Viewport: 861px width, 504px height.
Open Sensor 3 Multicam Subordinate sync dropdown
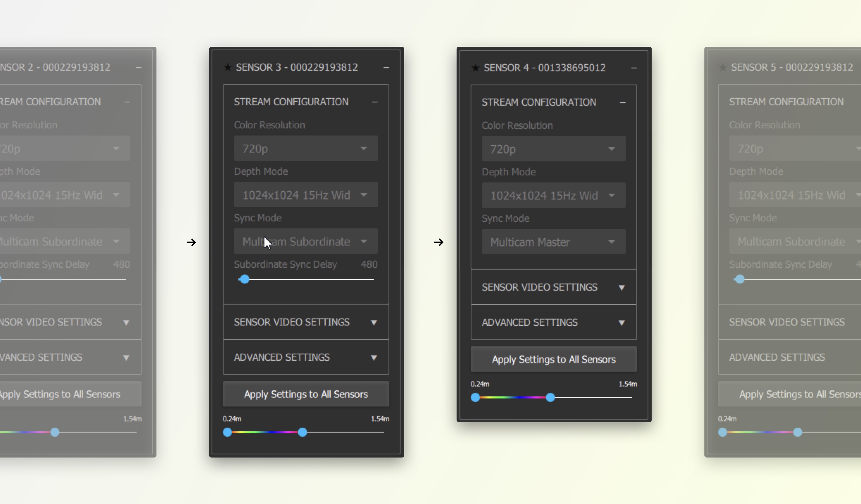coord(306,242)
